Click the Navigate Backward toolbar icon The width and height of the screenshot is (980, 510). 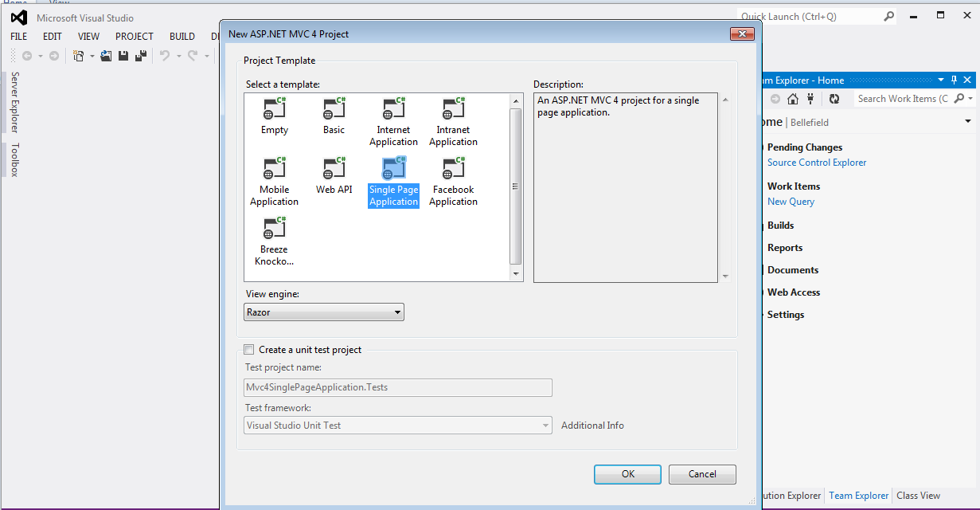tap(27, 56)
